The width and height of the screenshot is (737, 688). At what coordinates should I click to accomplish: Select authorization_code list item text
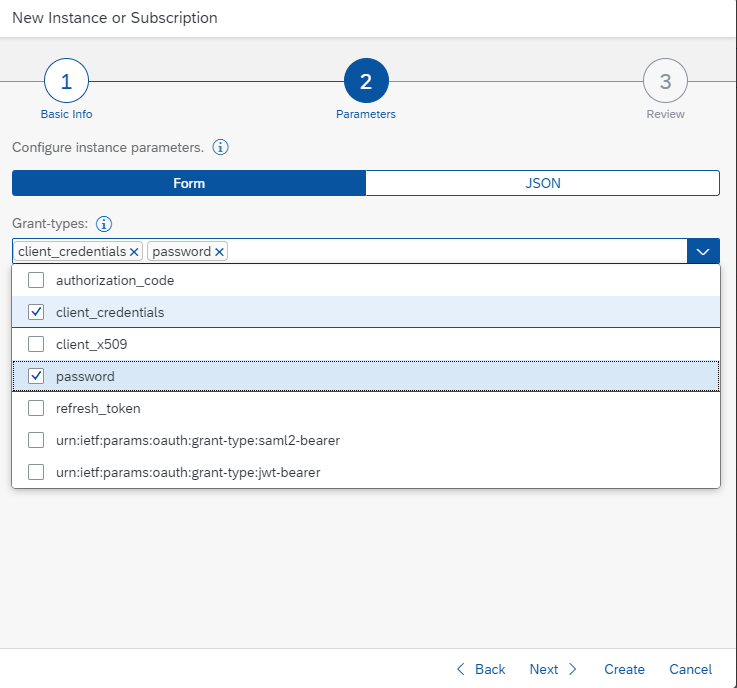pos(115,281)
